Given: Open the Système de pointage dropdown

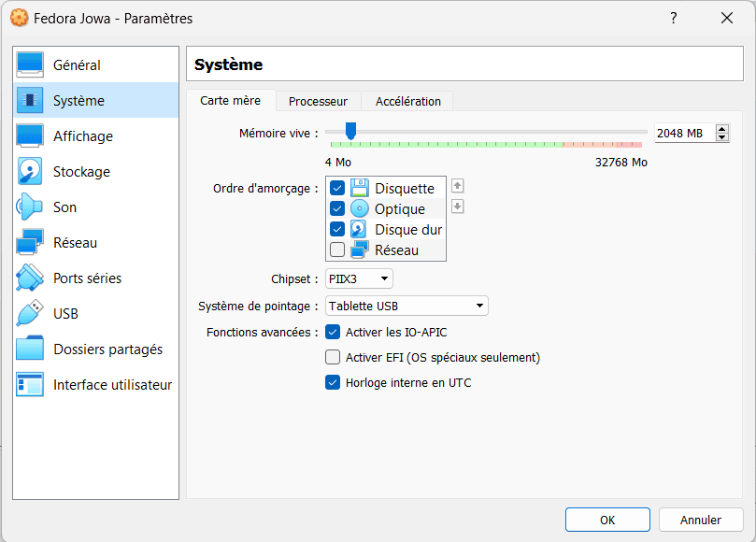Looking at the screenshot, I should (x=407, y=306).
